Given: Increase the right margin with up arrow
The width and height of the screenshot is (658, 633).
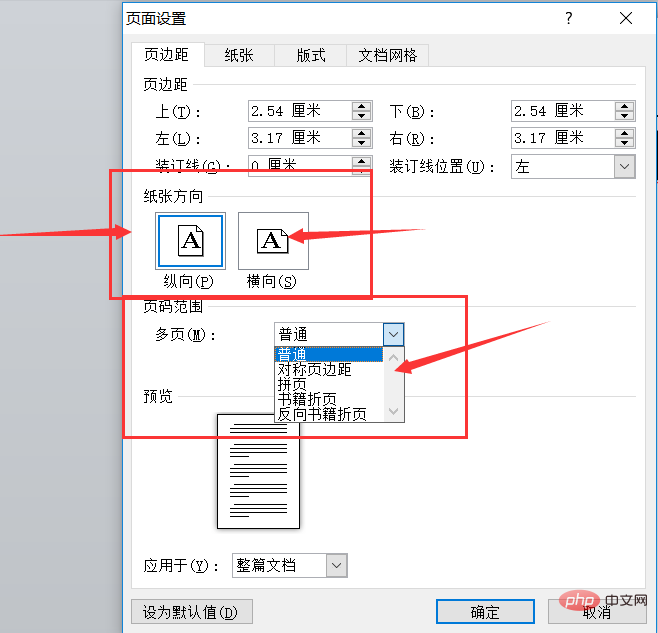Looking at the screenshot, I should tap(624, 133).
